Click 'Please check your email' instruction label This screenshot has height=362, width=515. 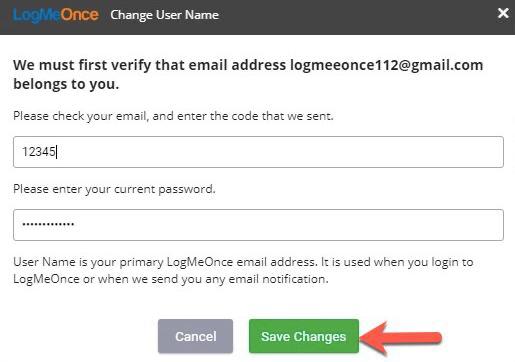coord(173,116)
